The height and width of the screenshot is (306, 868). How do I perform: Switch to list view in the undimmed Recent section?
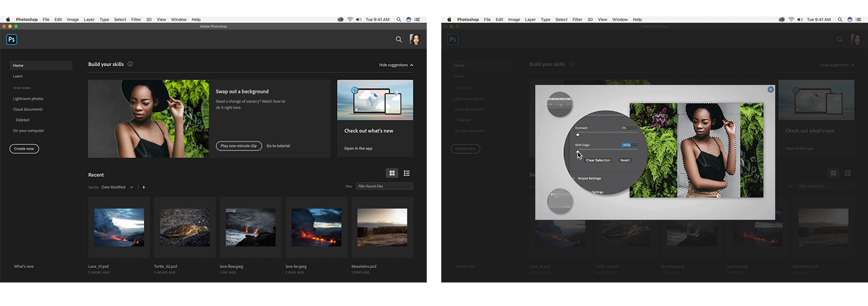(407, 173)
